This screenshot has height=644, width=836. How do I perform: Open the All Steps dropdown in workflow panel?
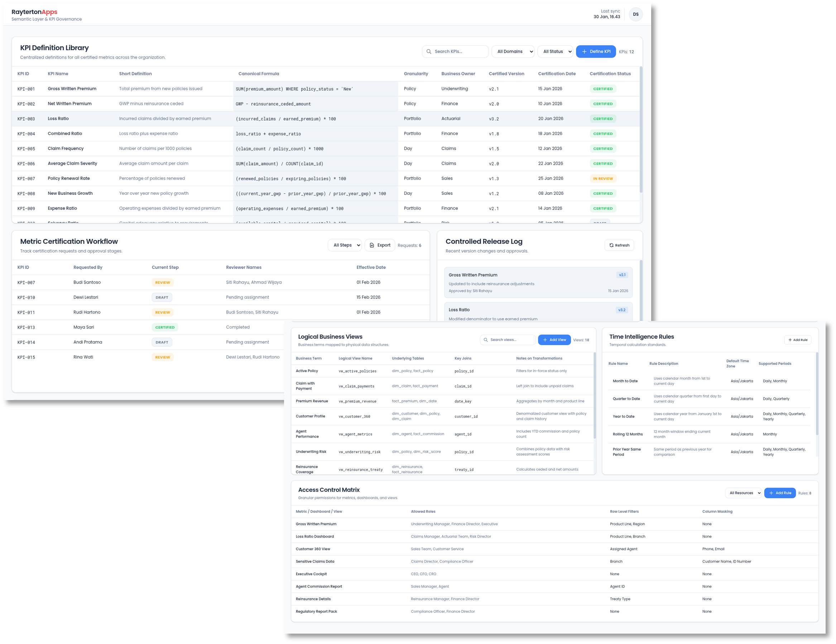point(344,245)
